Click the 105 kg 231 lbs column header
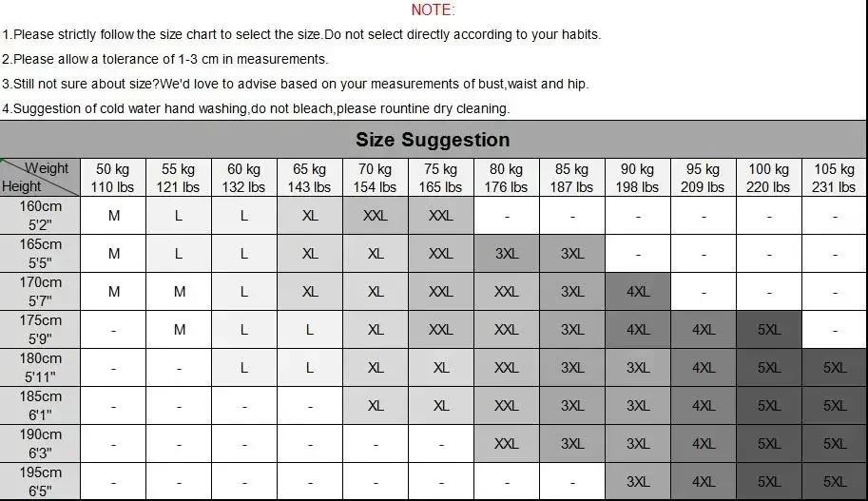The height and width of the screenshot is (501, 868). (834, 178)
